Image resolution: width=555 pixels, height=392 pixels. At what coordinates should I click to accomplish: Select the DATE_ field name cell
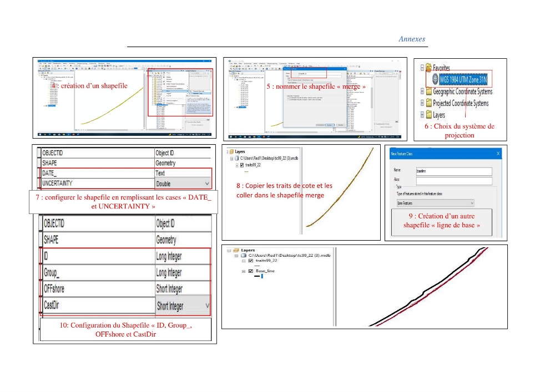(97, 173)
